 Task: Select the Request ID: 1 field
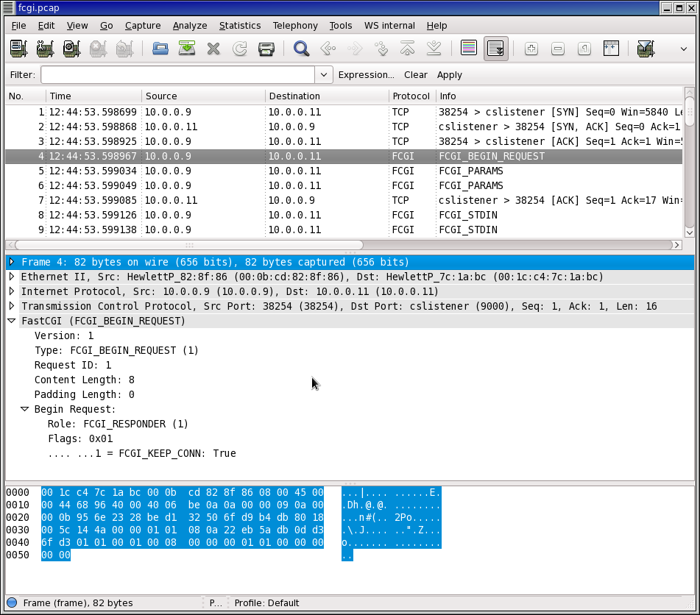coord(73,365)
